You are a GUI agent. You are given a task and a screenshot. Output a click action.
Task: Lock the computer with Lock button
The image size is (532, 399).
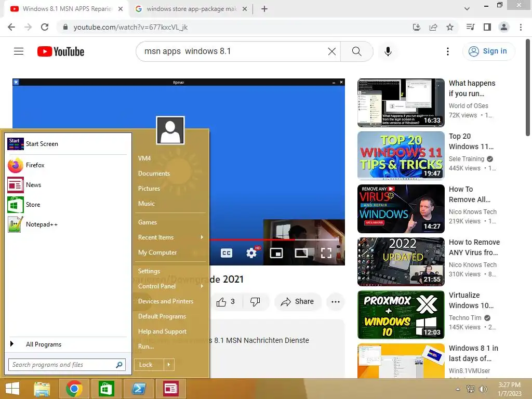(149, 365)
